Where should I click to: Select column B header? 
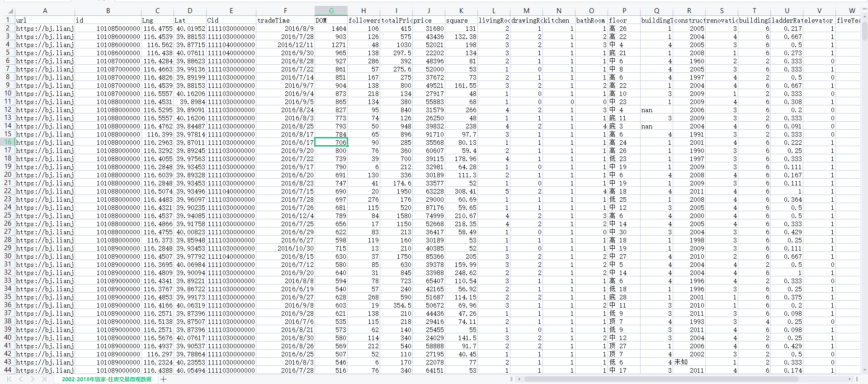point(108,11)
